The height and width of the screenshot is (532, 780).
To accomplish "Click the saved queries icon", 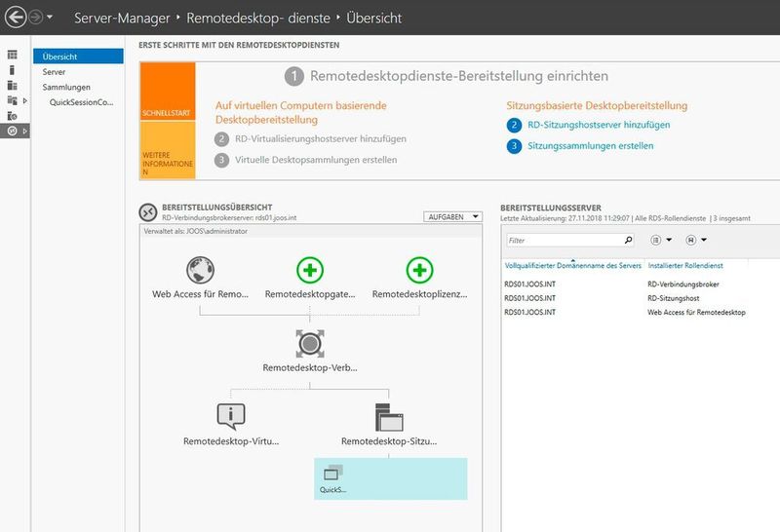I will click(690, 240).
